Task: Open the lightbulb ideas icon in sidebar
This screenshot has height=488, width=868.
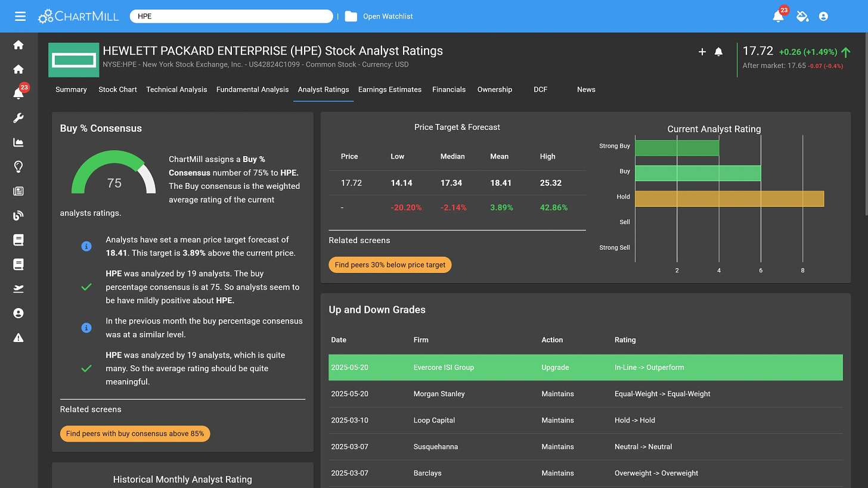Action: point(18,166)
